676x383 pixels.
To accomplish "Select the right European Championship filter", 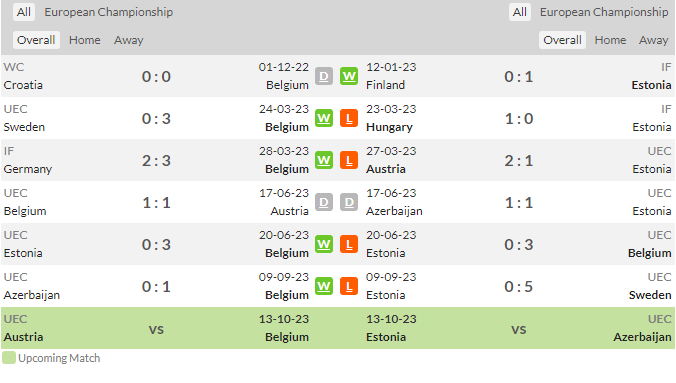I will click(604, 12).
